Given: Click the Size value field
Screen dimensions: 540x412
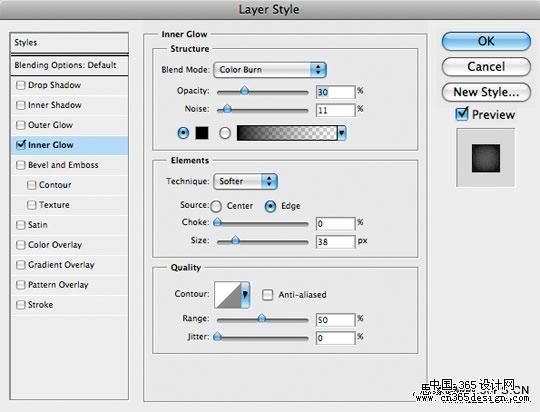Looking at the screenshot, I should [335, 242].
